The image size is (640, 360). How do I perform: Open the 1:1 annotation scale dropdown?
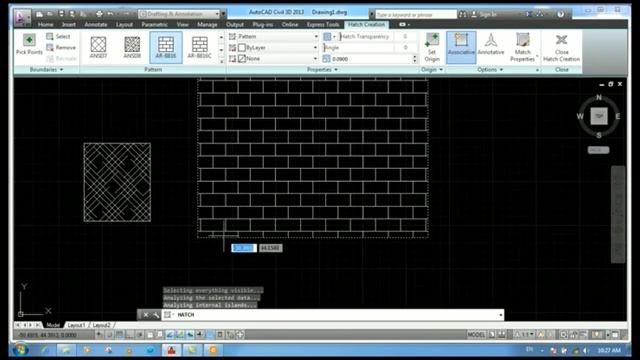525,335
